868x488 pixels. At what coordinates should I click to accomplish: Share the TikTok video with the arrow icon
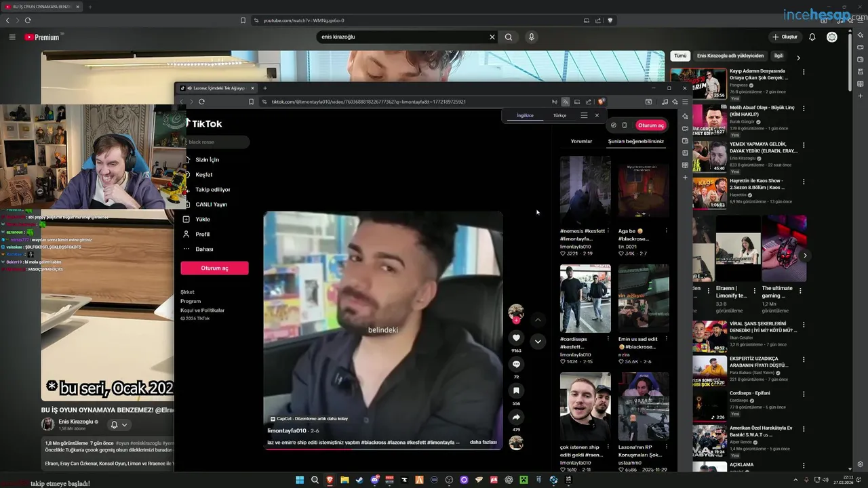coord(516,417)
